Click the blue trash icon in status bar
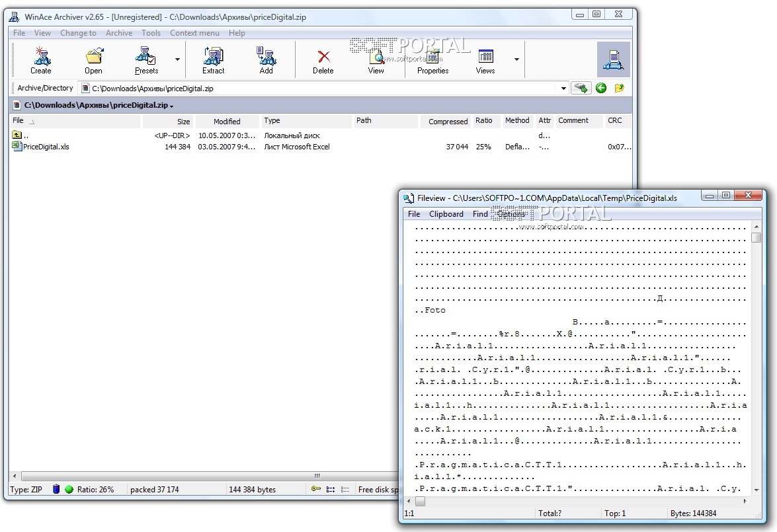This screenshot has width=777, height=532. click(56, 489)
